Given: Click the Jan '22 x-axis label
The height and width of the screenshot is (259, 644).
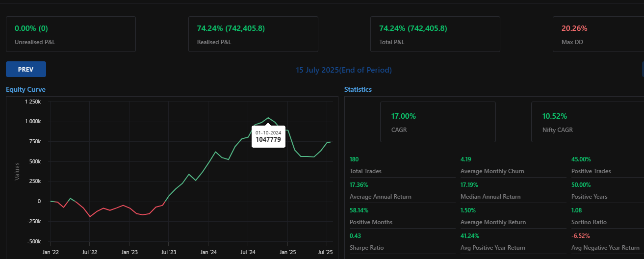Looking at the screenshot, I should 51,252.
